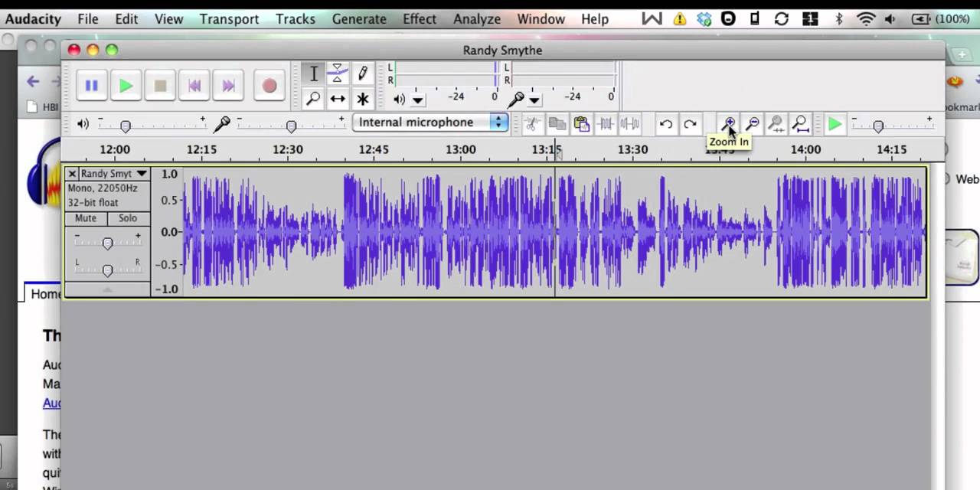This screenshot has width=980, height=490.
Task: Adjust the input microphone volume slider
Action: click(x=291, y=126)
